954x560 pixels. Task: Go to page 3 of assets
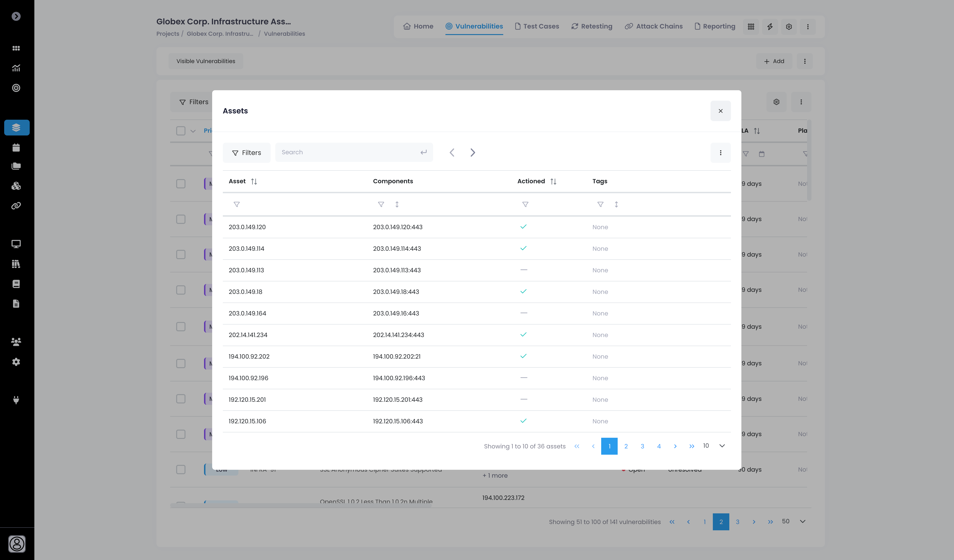click(x=642, y=446)
